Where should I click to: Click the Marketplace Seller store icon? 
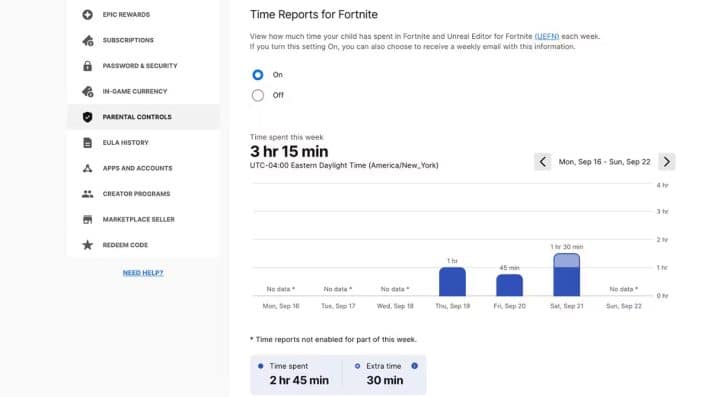87,219
